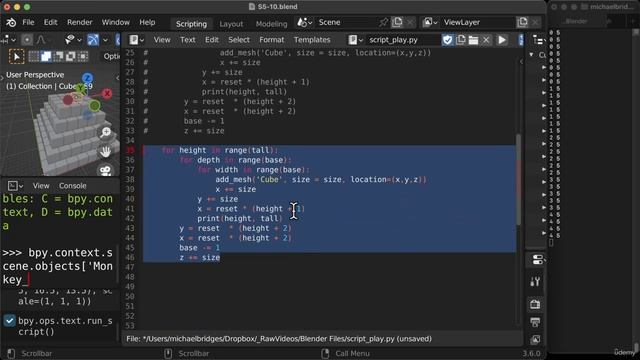Open the Render menu
This screenshot has height=360, width=640.
80,22
